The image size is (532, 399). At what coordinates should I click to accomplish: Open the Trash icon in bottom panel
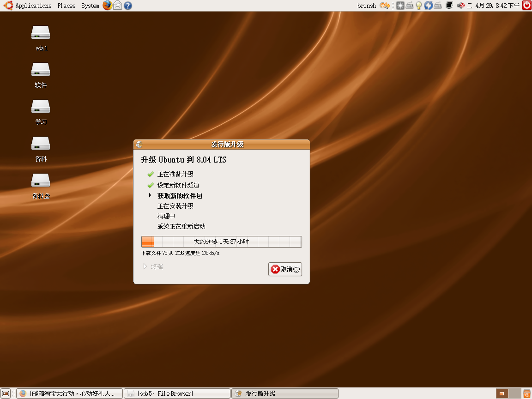[527, 393]
